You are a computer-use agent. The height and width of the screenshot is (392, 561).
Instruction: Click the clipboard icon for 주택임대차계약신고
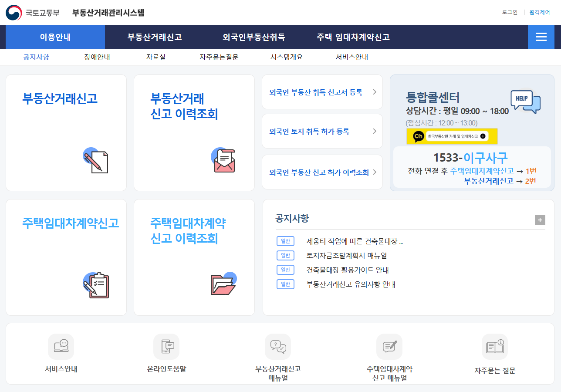click(96, 285)
